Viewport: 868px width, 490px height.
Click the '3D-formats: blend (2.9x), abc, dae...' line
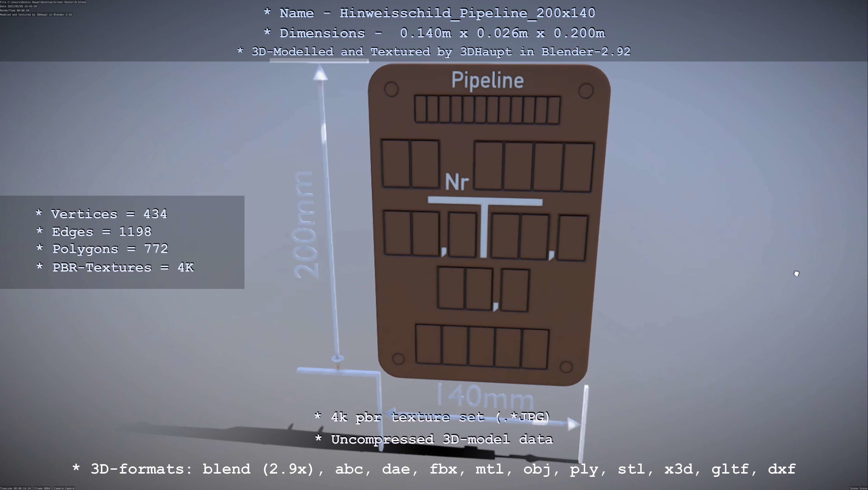point(434,469)
